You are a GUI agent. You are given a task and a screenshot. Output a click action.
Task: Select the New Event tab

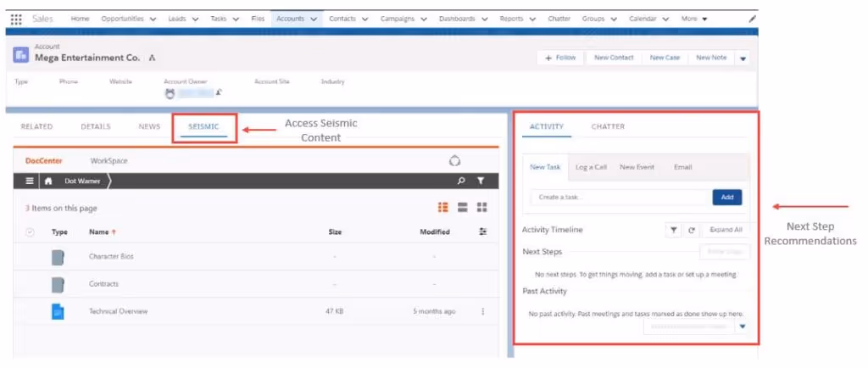tap(637, 167)
